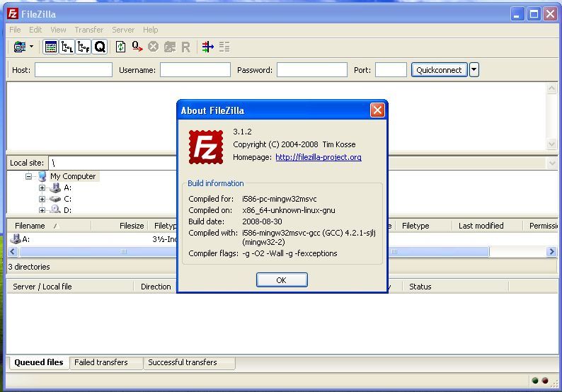Screen dimensions: 562x392
Task: Switch to Failed transfers tab
Action: click(x=106, y=362)
